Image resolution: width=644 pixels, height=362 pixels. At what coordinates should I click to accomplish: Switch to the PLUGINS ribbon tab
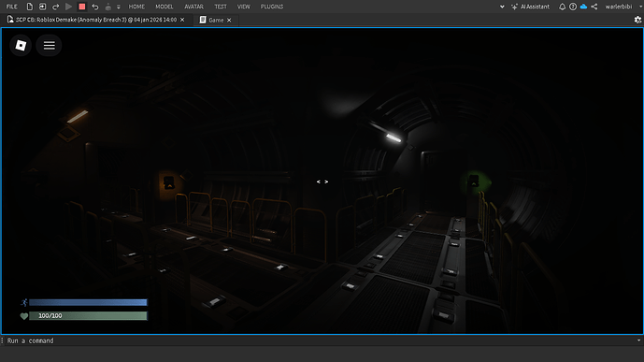(x=272, y=7)
